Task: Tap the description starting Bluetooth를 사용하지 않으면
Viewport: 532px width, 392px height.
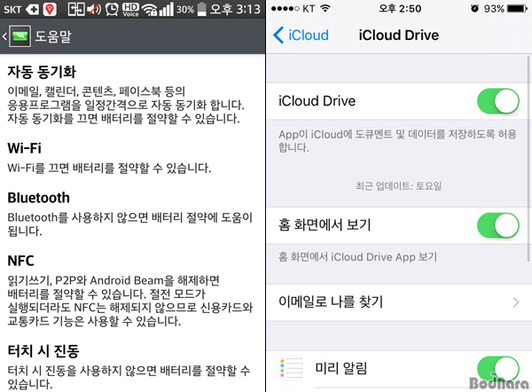Action: pos(130,224)
